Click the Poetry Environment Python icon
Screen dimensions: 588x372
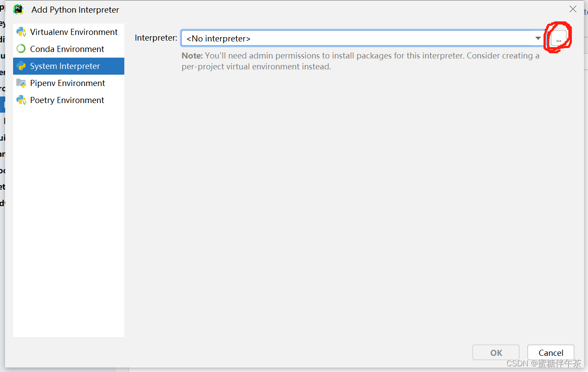(21, 100)
